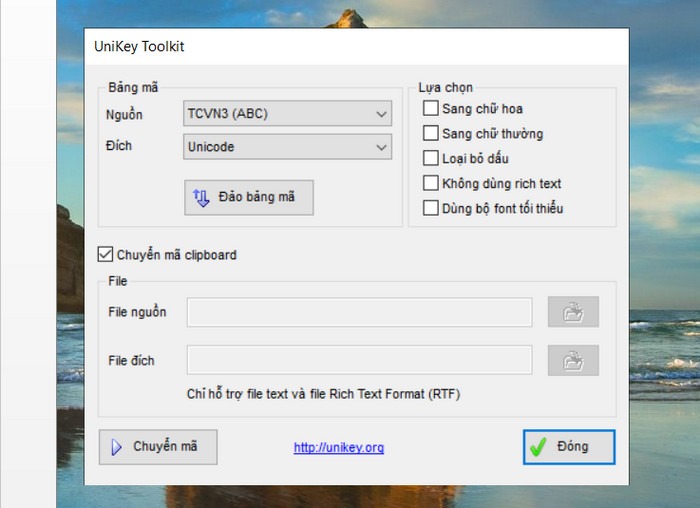The image size is (700, 508).
Task: Enable the Sang chữ thường checkbox
Action: (x=430, y=133)
